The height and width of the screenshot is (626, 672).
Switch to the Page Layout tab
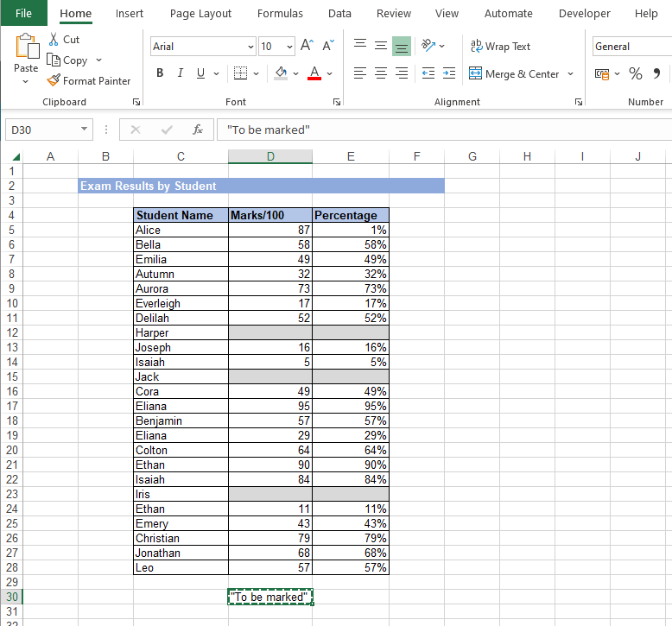pyautogui.click(x=200, y=14)
